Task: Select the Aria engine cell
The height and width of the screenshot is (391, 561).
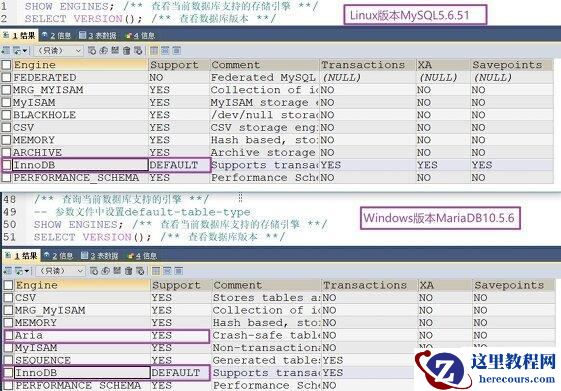Action: [x=82, y=335]
